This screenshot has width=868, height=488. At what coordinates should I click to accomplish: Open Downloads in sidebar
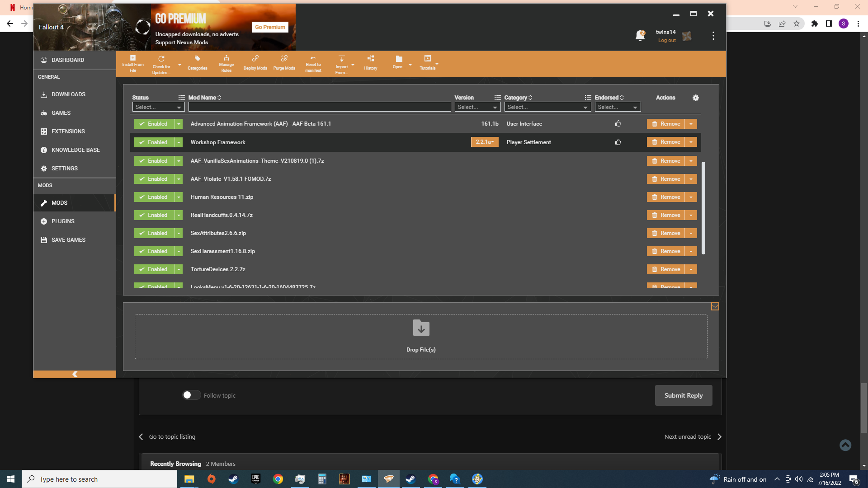(75, 94)
